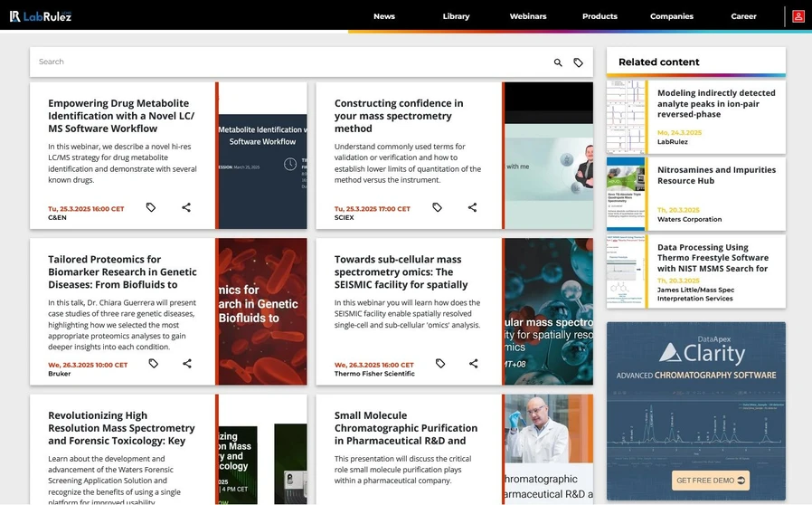Open Nitrosamines and Impurities Resource Hub link
Image resolution: width=812 pixels, height=505 pixels.
716,175
